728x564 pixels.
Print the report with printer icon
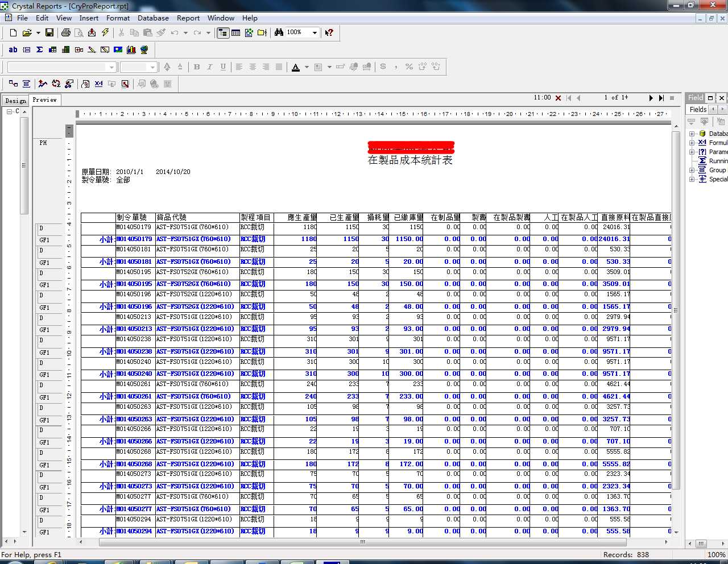point(65,32)
